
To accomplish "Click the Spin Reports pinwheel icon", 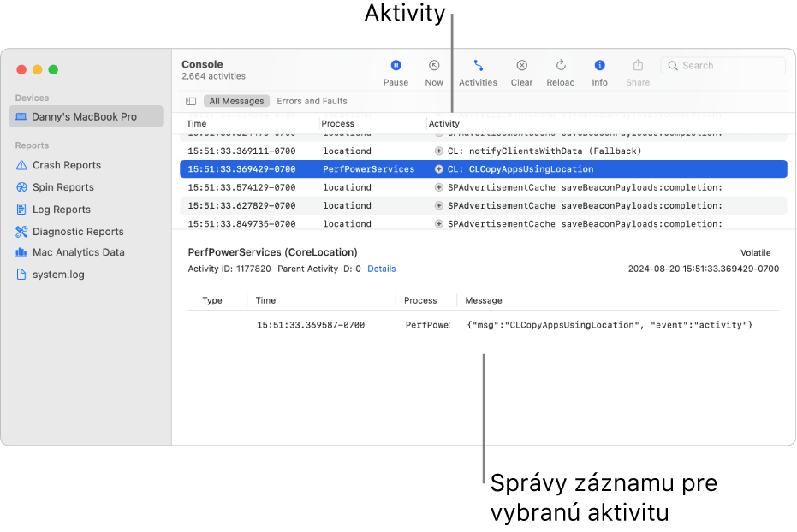I will tap(21, 187).
